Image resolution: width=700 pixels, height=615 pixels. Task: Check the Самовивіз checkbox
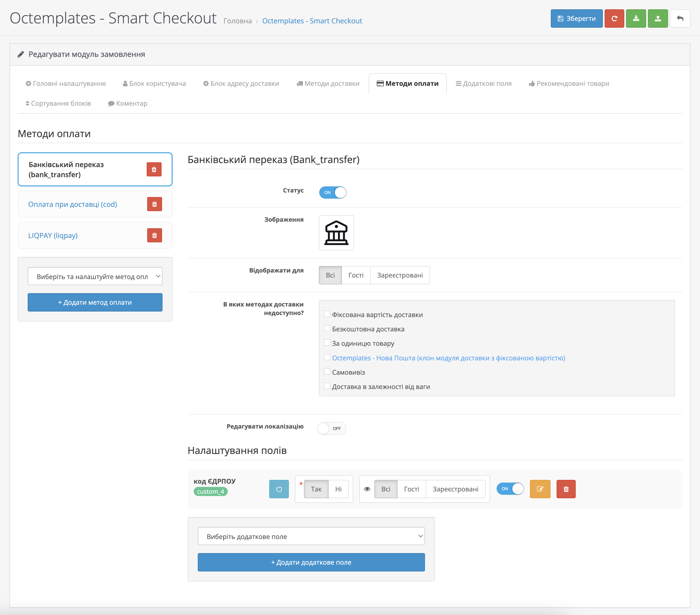point(327,372)
